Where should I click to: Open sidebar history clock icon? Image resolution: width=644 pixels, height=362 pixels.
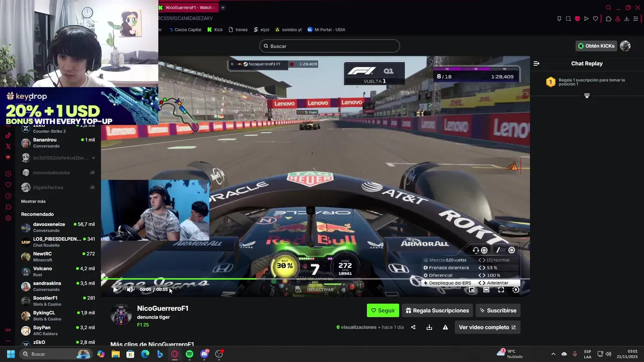coord(8,196)
